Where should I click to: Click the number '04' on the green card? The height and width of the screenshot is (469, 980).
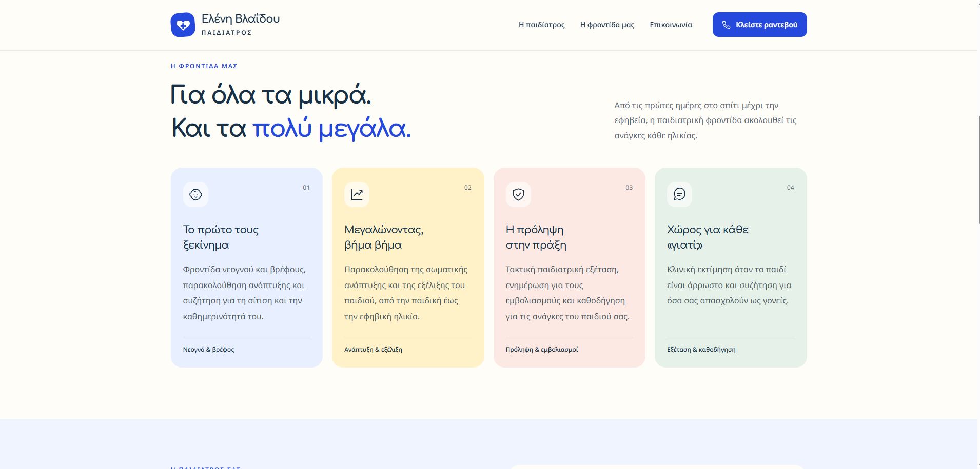coord(791,188)
